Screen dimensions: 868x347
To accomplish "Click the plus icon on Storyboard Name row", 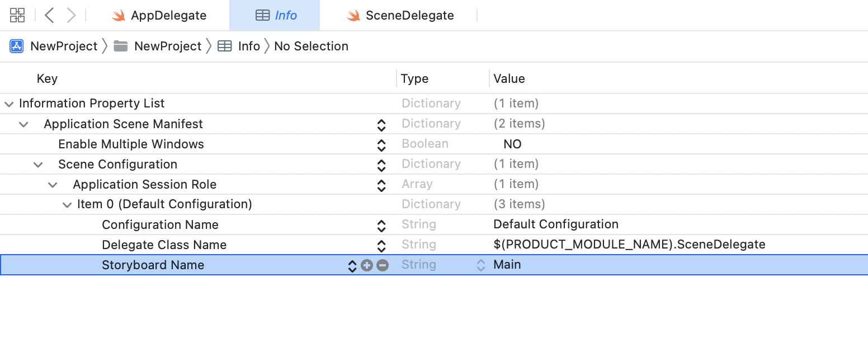I will coord(367,265).
